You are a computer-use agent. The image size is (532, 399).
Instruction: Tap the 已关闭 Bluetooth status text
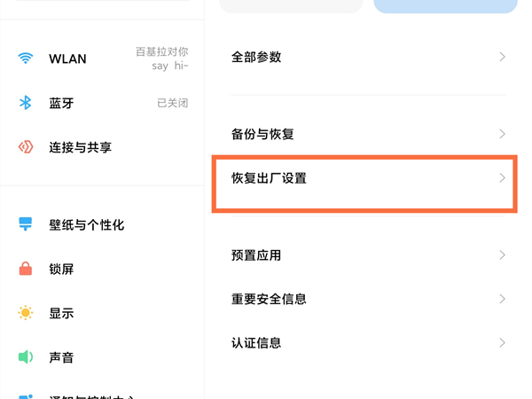click(x=172, y=103)
